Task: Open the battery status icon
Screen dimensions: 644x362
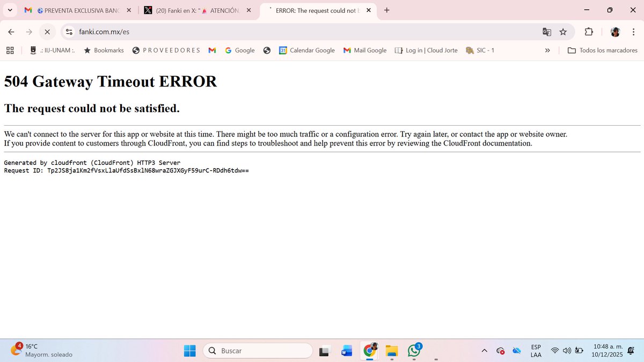Action: (x=579, y=351)
